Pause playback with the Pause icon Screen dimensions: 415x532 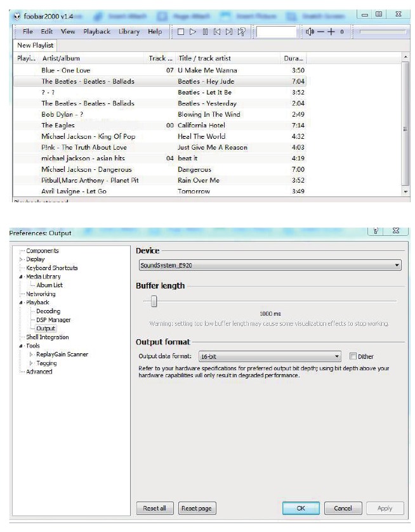(205, 32)
